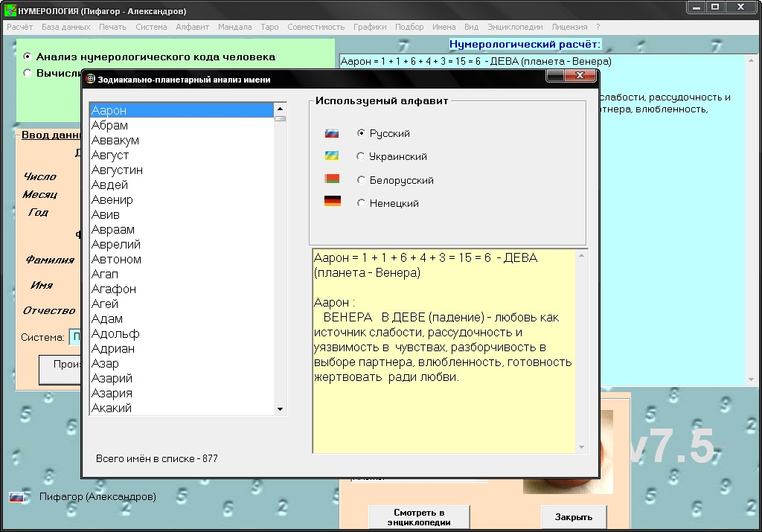Image resolution: width=762 pixels, height=532 pixels.
Task: Select the name Абрам in the list
Action: coord(182,125)
